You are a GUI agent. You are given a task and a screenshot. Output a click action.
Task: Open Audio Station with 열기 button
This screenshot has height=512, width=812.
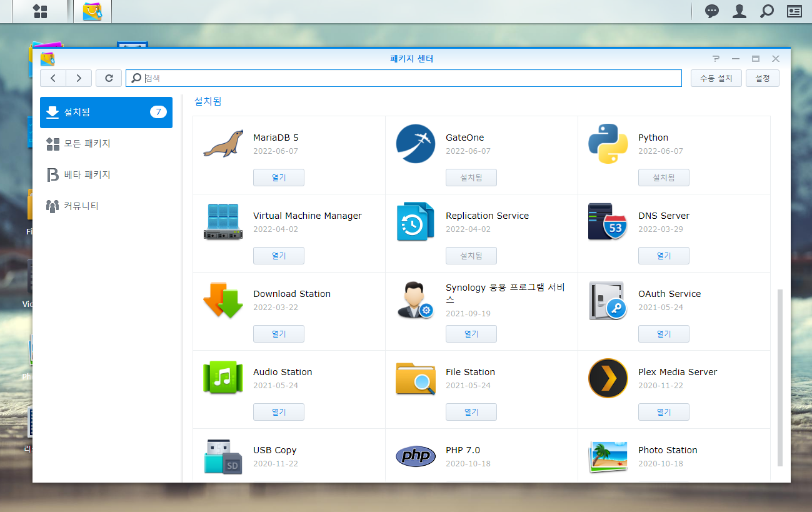tap(279, 412)
